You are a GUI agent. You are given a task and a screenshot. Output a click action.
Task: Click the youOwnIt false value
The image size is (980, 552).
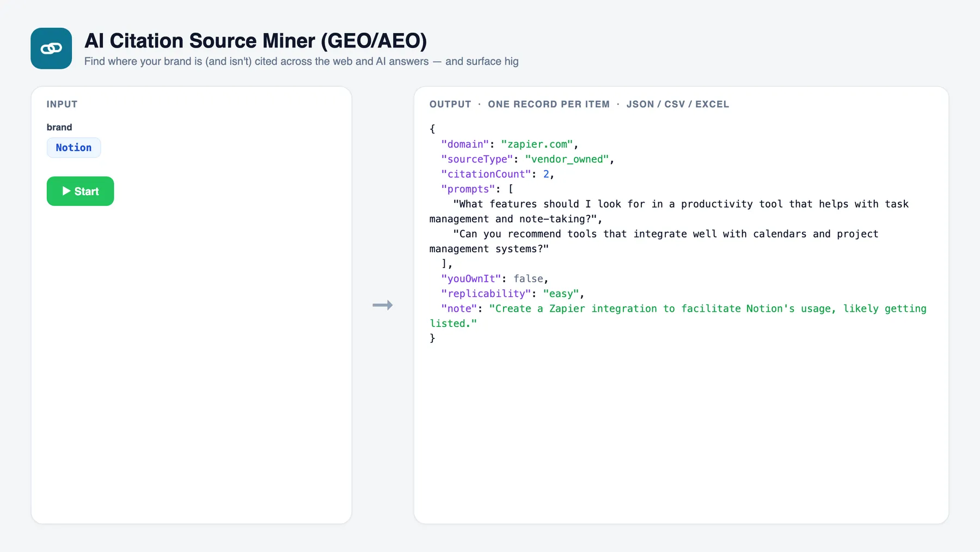[528, 278]
